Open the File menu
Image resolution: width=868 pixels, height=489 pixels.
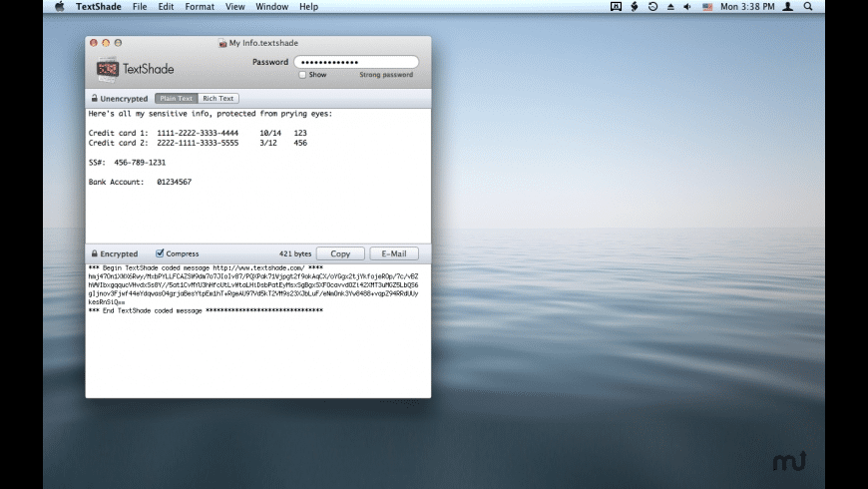click(x=140, y=7)
